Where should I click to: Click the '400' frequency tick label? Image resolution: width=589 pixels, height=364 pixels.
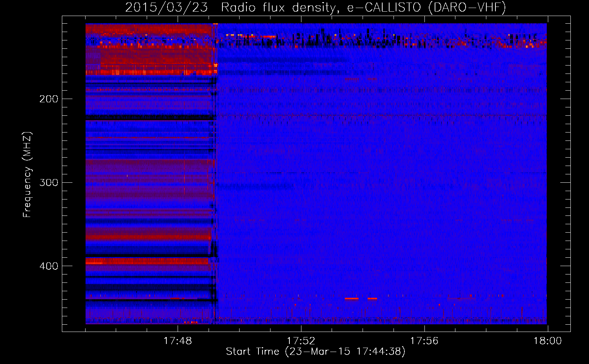(x=49, y=266)
